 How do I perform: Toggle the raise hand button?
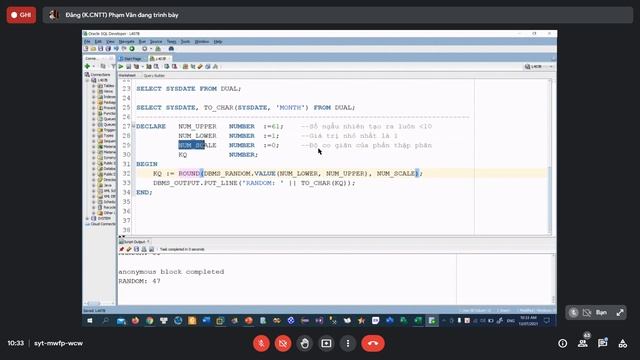(304, 344)
